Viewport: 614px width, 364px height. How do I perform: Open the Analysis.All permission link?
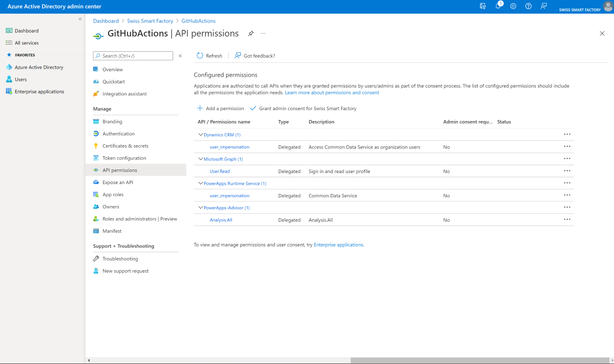(x=221, y=220)
